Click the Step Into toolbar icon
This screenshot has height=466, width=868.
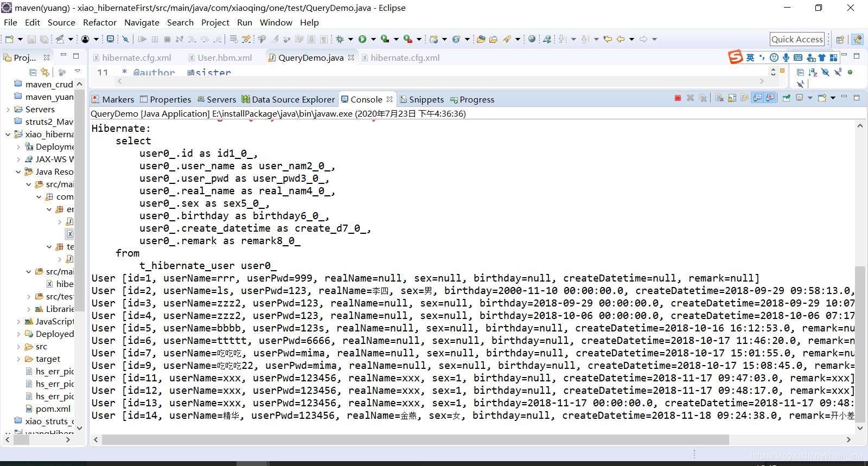point(192,39)
